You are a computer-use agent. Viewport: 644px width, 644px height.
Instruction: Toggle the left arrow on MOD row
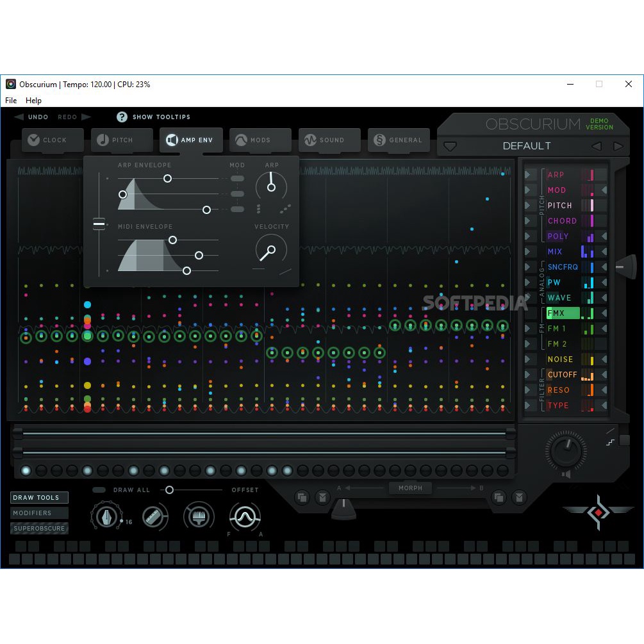coord(604,190)
